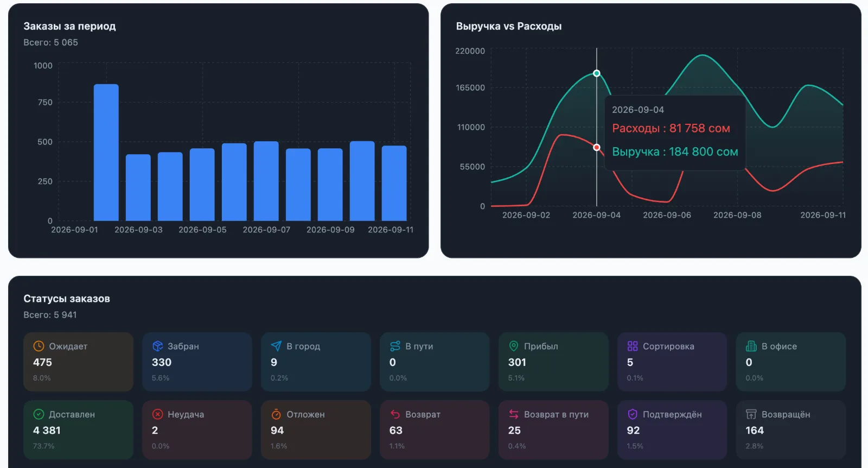Image resolution: width=868 pixels, height=468 pixels.
Task: Click the tooltip date 2026-09-04
Action: click(x=638, y=110)
